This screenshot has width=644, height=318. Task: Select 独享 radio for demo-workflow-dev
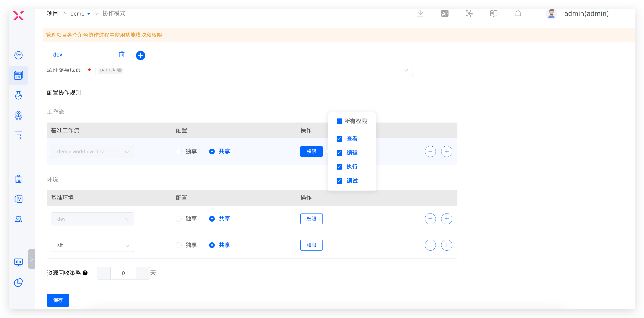[178, 151]
